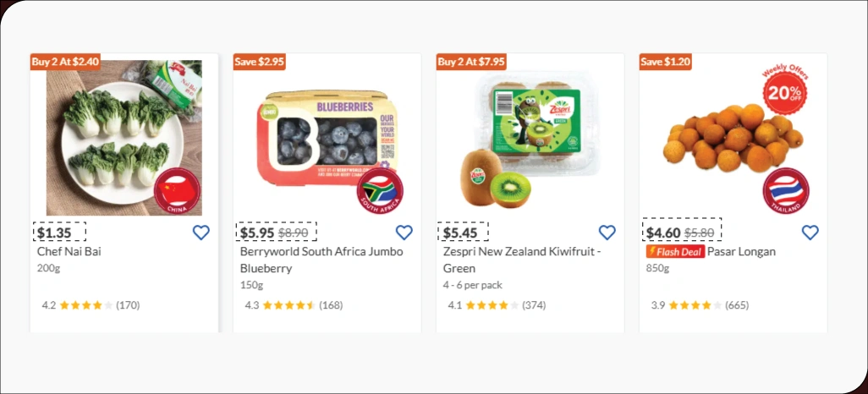Click the Buy 2 At $2.40 promo label
868x394 pixels.
pos(66,62)
